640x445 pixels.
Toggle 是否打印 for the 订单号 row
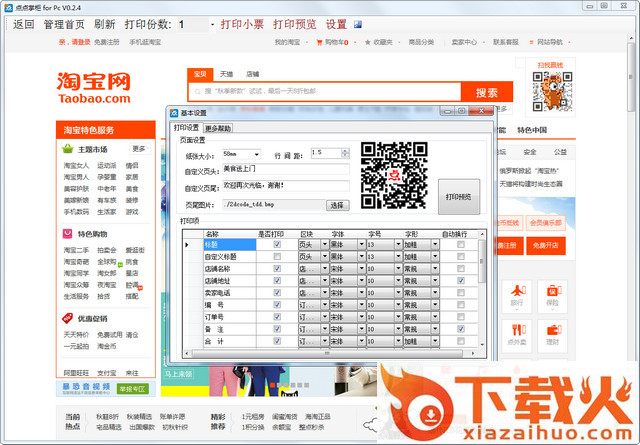pyautogui.click(x=277, y=316)
